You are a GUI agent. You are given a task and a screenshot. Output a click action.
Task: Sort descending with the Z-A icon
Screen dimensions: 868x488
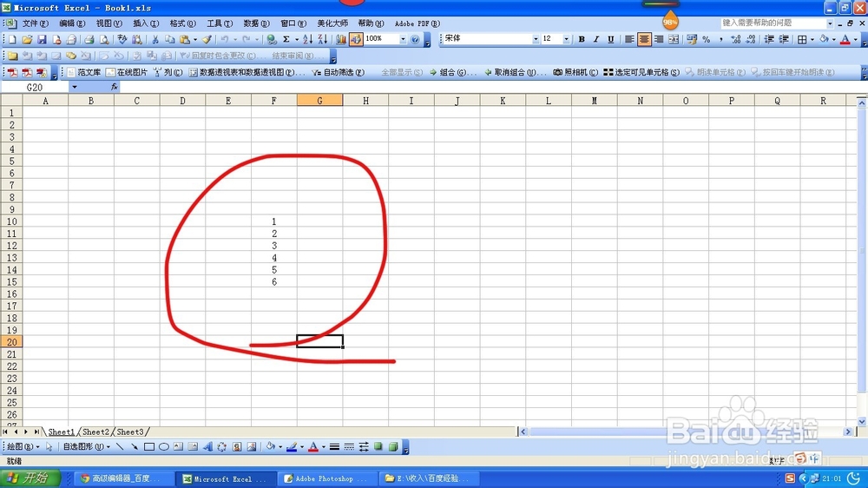click(323, 39)
